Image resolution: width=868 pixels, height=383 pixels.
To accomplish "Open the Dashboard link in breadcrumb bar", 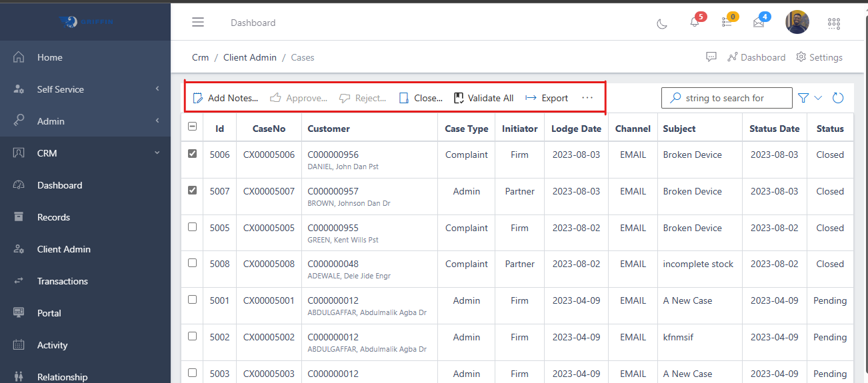I will point(757,57).
